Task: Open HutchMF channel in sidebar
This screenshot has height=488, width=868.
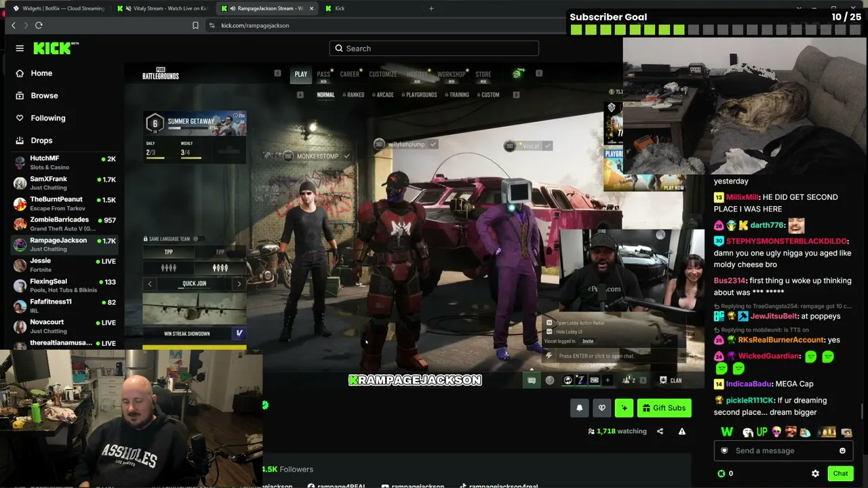Action: (64, 162)
